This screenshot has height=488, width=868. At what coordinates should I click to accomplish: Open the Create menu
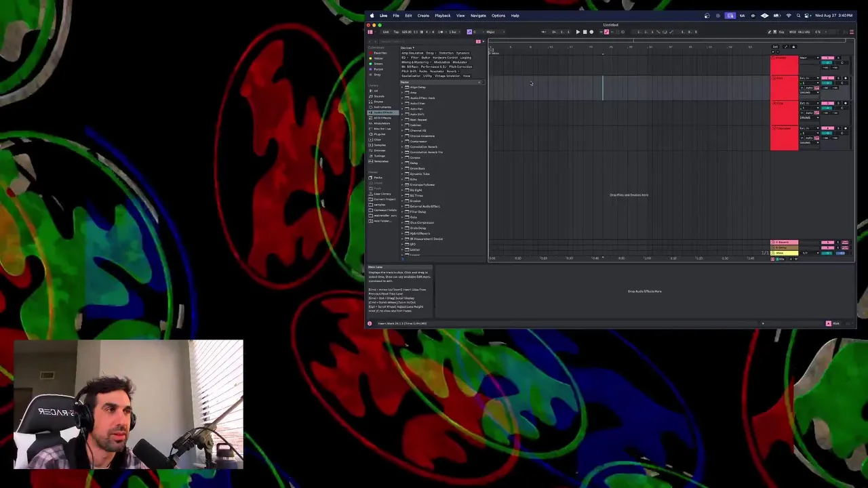pyautogui.click(x=423, y=16)
